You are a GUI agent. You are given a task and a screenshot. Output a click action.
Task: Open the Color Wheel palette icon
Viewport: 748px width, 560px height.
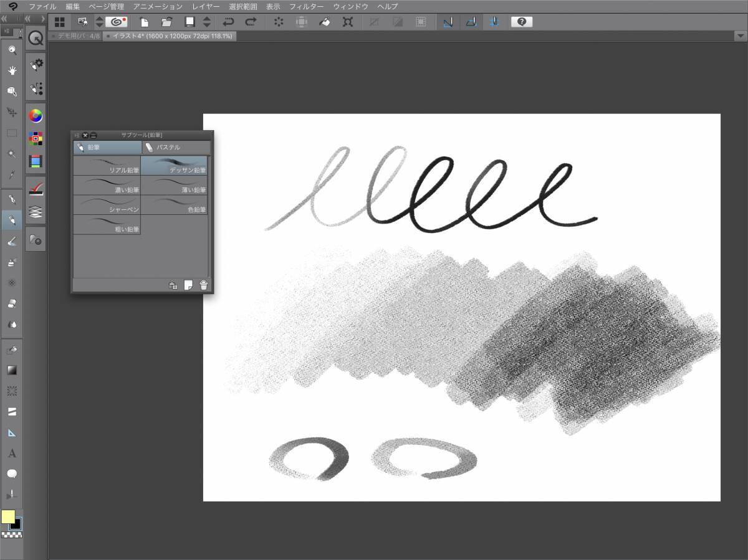(x=36, y=116)
